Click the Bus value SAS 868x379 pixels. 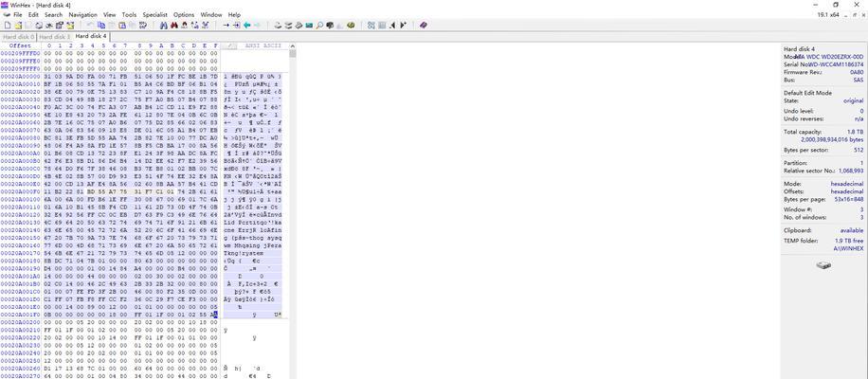(x=859, y=80)
